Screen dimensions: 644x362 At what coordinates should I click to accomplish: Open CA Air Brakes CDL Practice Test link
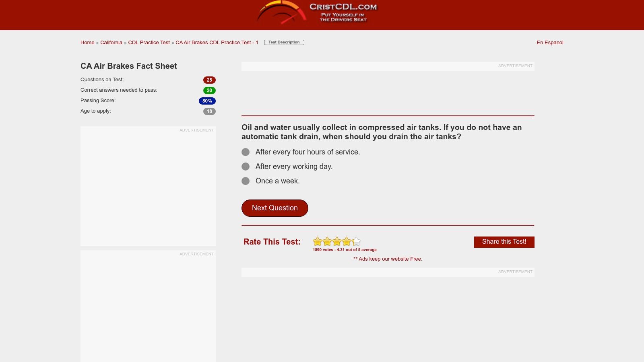coord(217,43)
